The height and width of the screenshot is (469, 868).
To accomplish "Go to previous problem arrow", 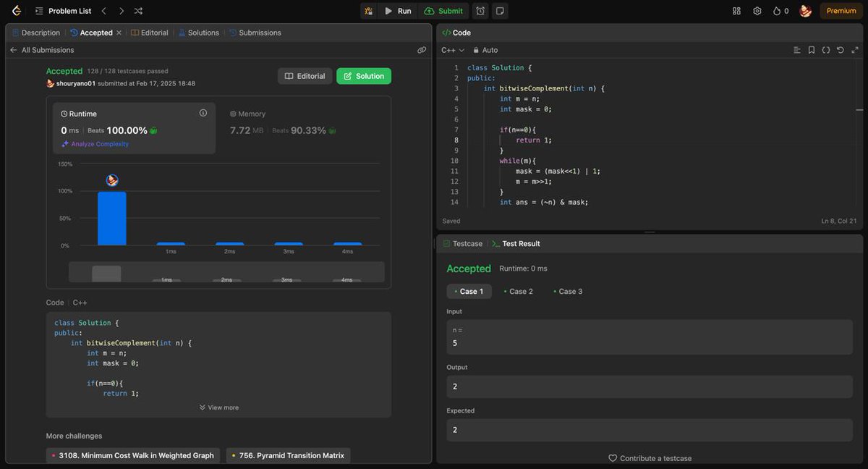I will click(103, 11).
